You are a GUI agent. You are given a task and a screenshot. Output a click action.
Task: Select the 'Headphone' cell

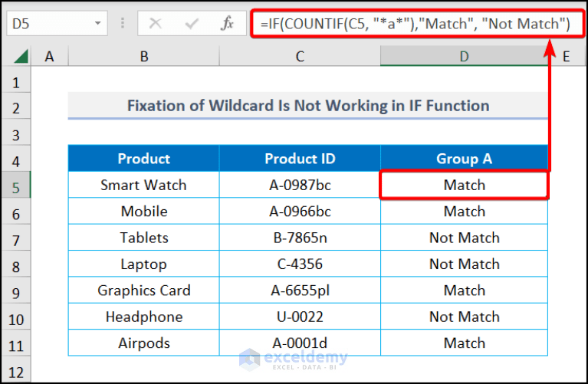(x=144, y=317)
